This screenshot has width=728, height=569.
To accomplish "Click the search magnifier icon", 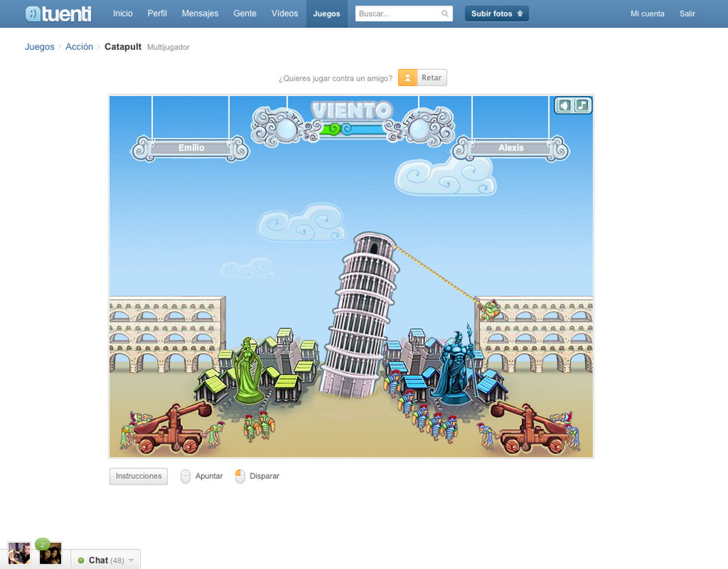I will [x=445, y=13].
